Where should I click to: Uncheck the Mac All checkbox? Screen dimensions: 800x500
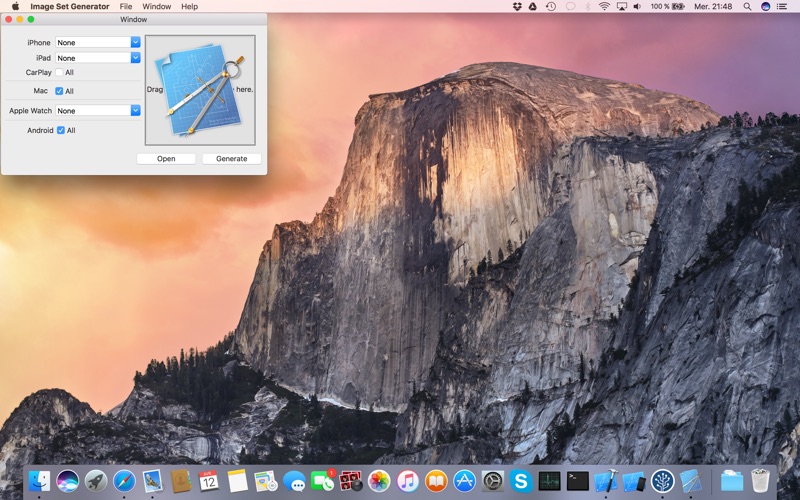tap(59, 91)
